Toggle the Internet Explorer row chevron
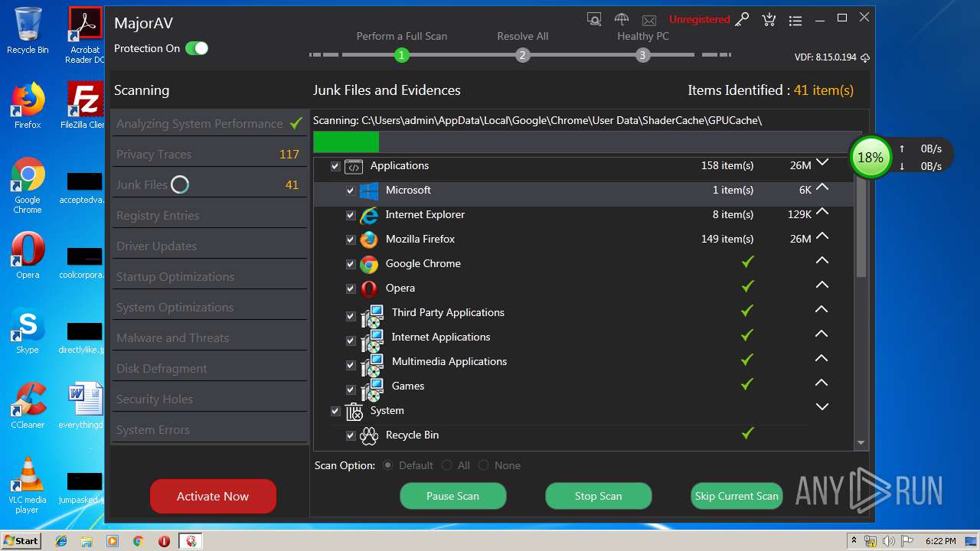The height and width of the screenshot is (551, 980). [822, 211]
